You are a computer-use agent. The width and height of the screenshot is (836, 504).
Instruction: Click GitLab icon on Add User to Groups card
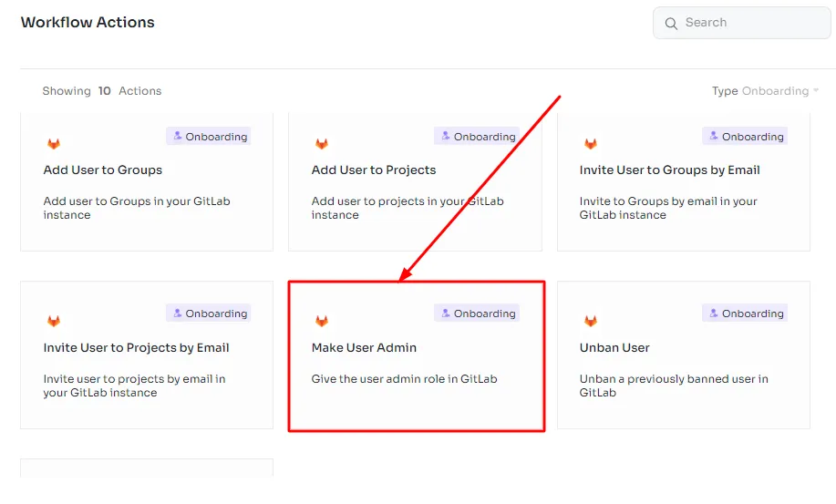pos(54,144)
